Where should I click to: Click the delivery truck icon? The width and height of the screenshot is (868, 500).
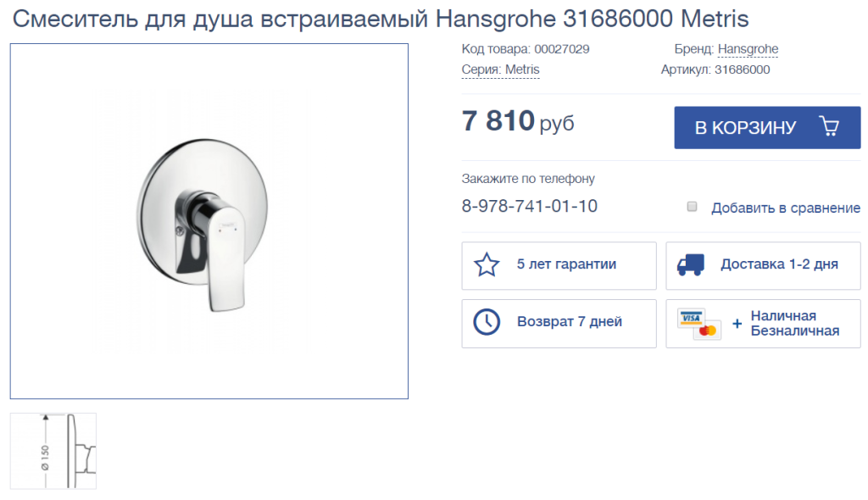[690, 264]
